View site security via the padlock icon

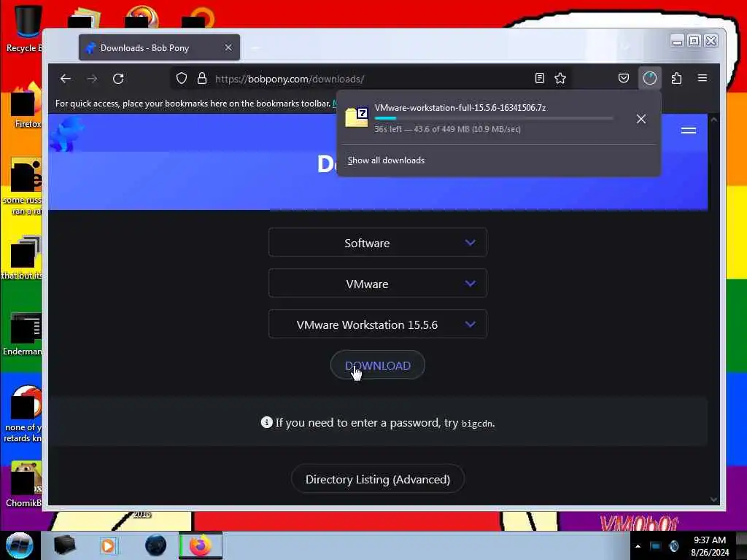[x=202, y=79]
